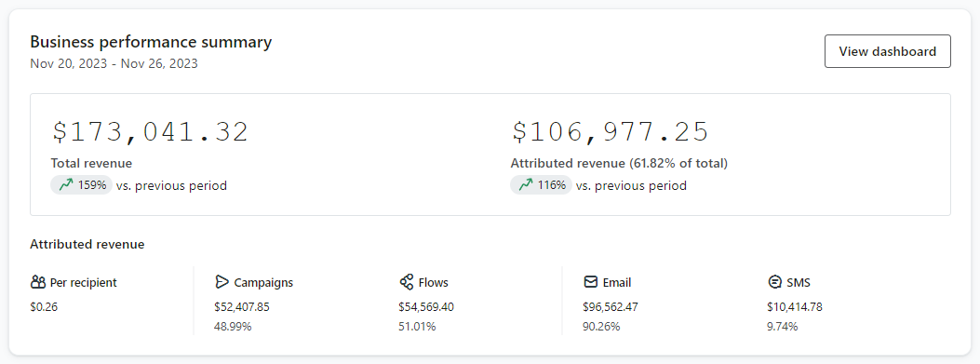980x364 pixels.
Task: Click the 159% change badge
Action: (81, 185)
